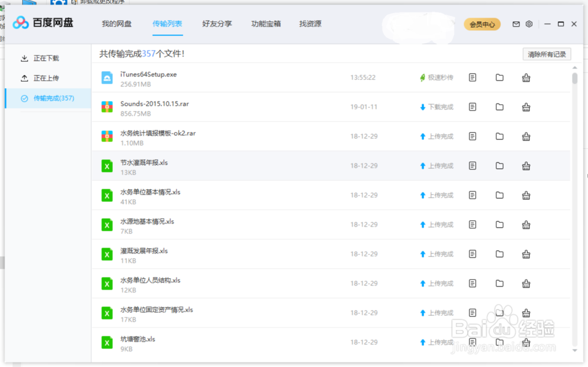Image resolution: width=588 pixels, height=367 pixels.
Task: Open folder location of iTunes64Setup.exe
Action: [499, 77]
